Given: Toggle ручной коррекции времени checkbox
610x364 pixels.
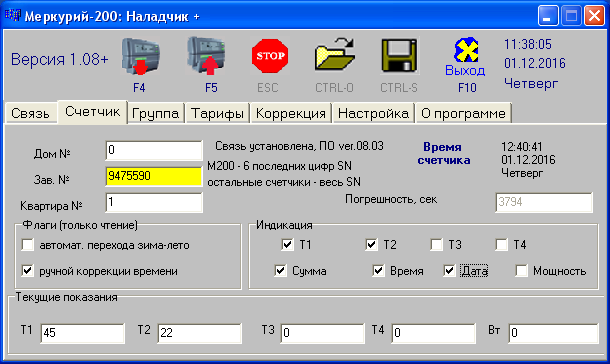Looking at the screenshot, I should click(28, 271).
